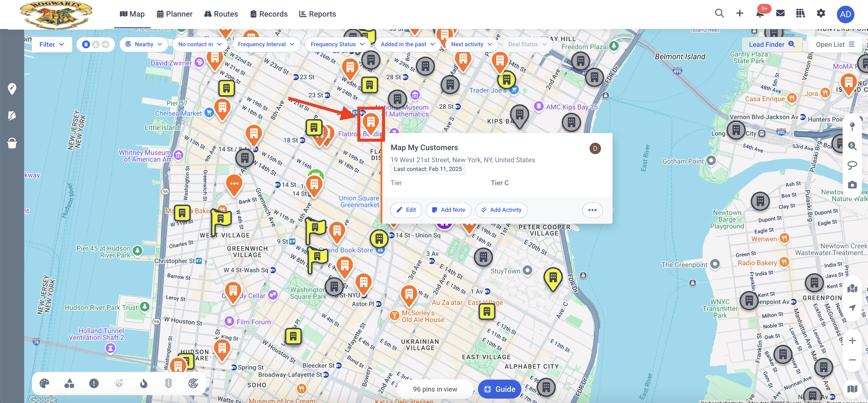Switch to the Map tab
868x403 pixels.
[x=132, y=14]
